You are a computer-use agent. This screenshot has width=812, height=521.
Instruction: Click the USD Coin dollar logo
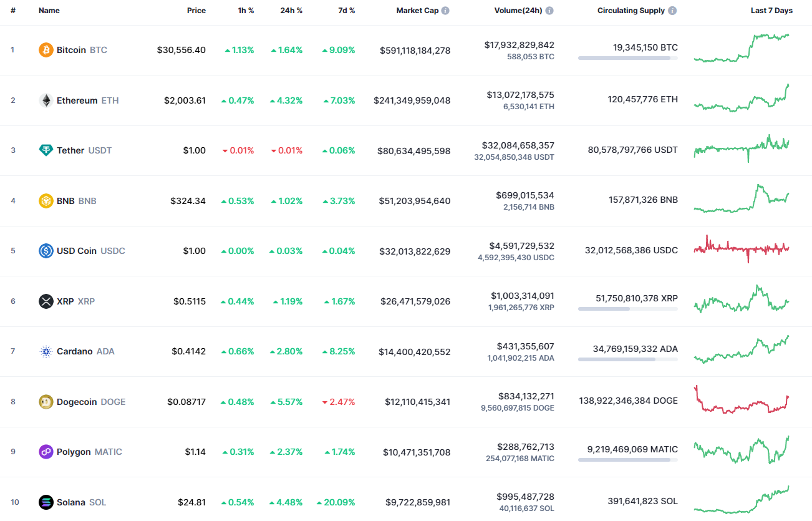[46, 251]
